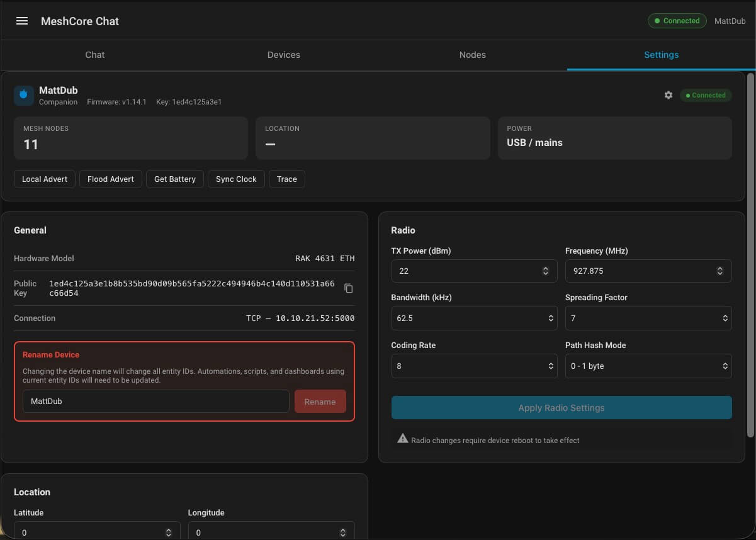Click the page vertical scrollbar
This screenshot has width=756, height=540.
click(750, 255)
